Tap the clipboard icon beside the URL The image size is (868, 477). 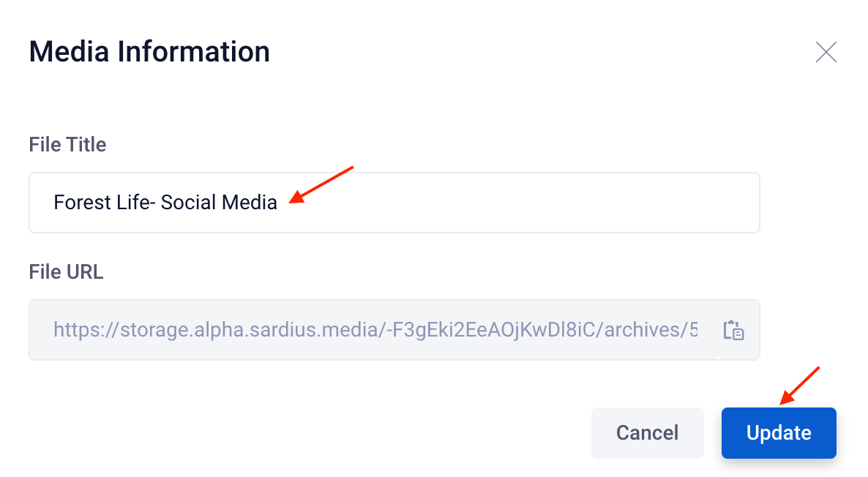tap(733, 331)
